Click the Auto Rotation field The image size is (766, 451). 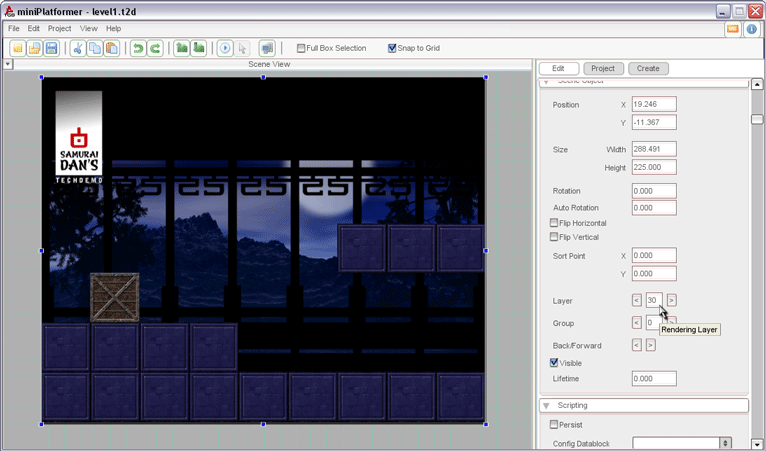pos(654,208)
